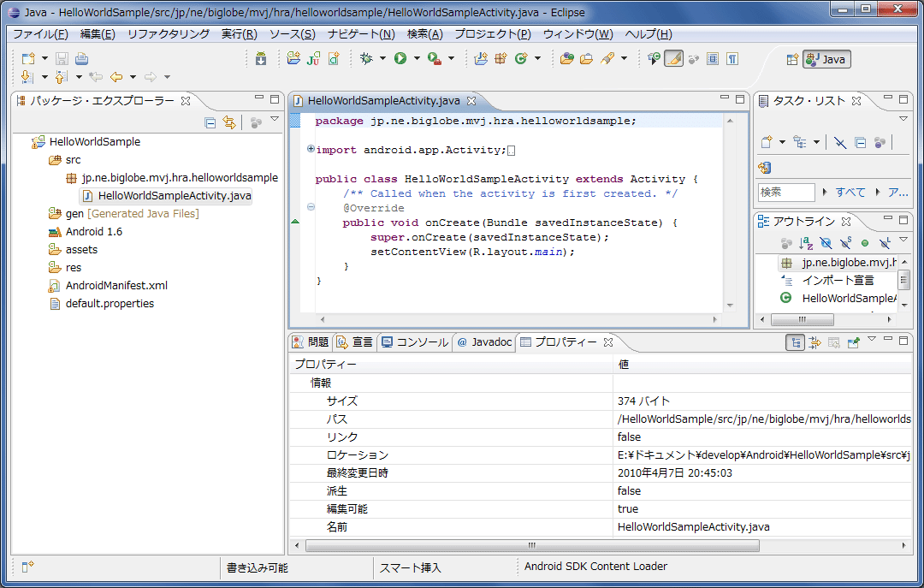924x588 pixels.
Task: Toggle Show Categories icon in Properties view
Action: (795, 342)
